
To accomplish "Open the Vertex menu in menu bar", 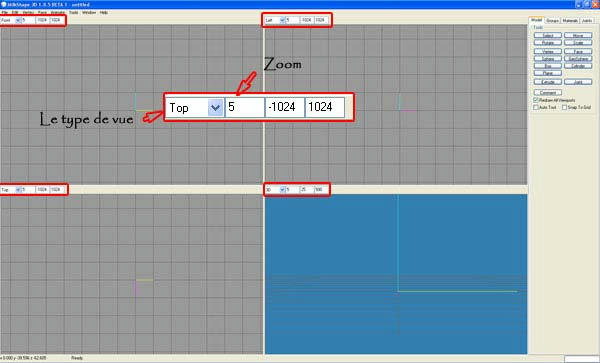I will tap(28, 13).
